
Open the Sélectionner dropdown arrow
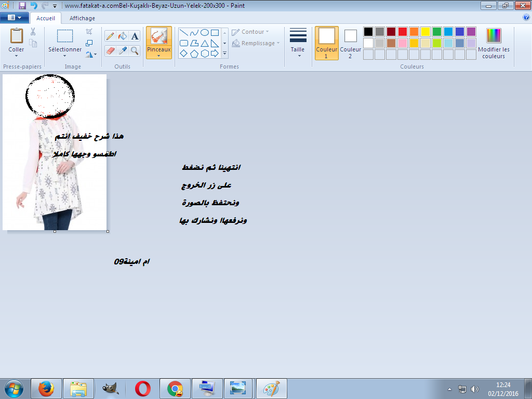(65, 56)
